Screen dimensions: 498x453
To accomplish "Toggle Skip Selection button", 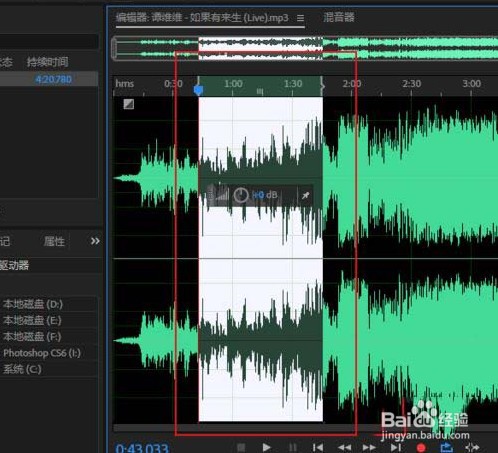I will [x=472, y=447].
